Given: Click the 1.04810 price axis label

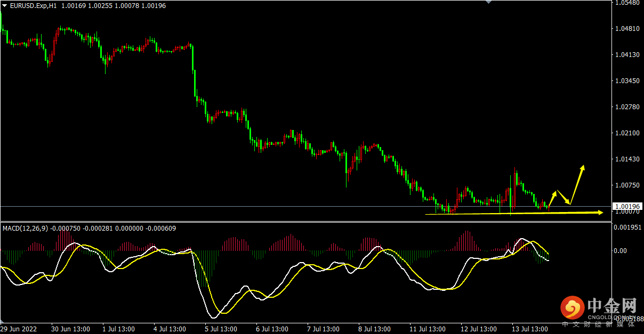Looking at the screenshot, I should 626,29.
